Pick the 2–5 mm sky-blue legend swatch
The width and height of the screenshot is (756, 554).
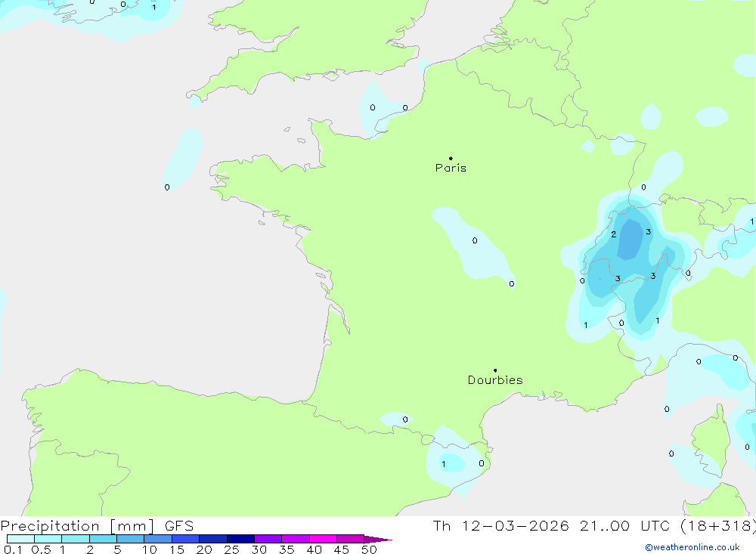coord(103,539)
